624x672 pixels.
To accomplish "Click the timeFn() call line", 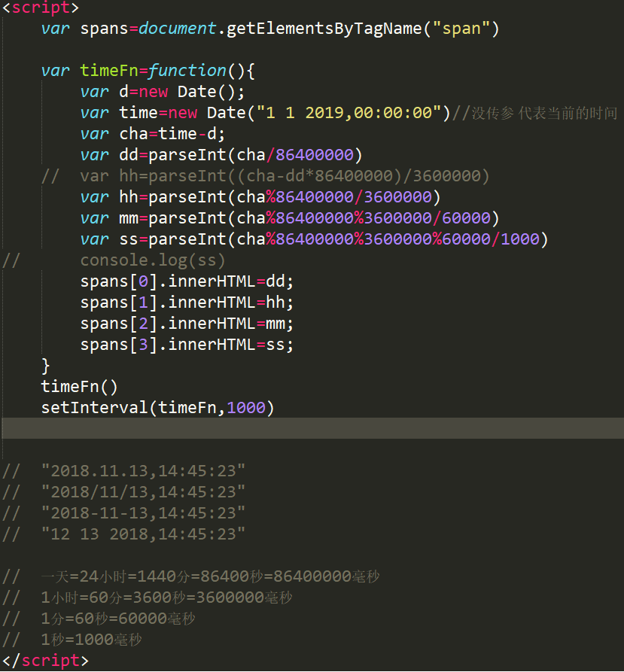I will click(x=79, y=387).
